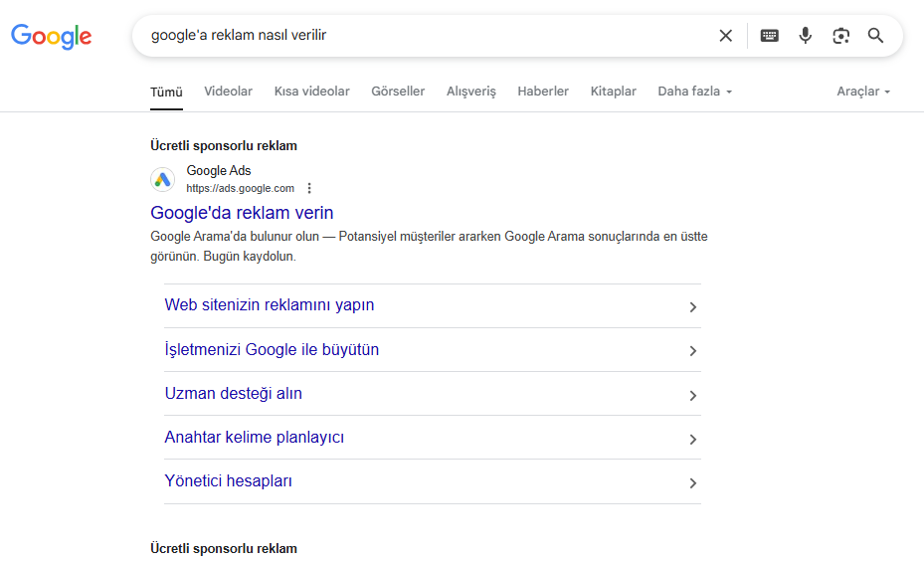
Task: Click the Google logo
Action: tap(52, 37)
